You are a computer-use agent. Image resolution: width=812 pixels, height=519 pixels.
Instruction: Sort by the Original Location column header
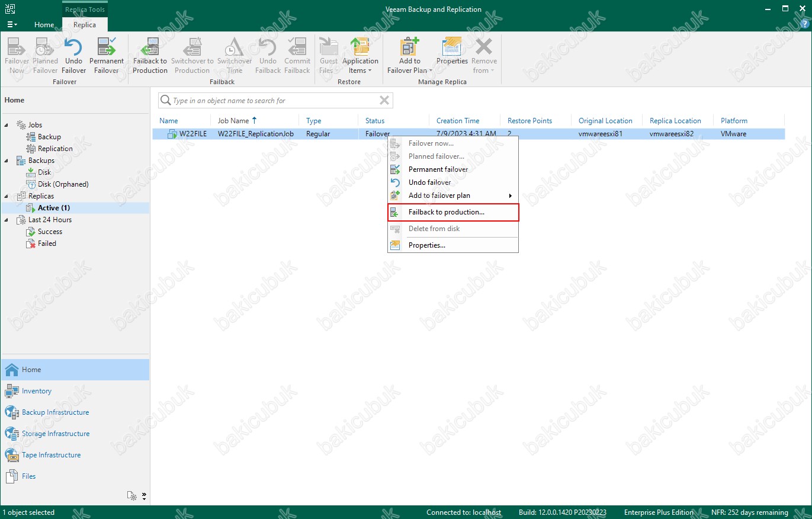coord(606,121)
